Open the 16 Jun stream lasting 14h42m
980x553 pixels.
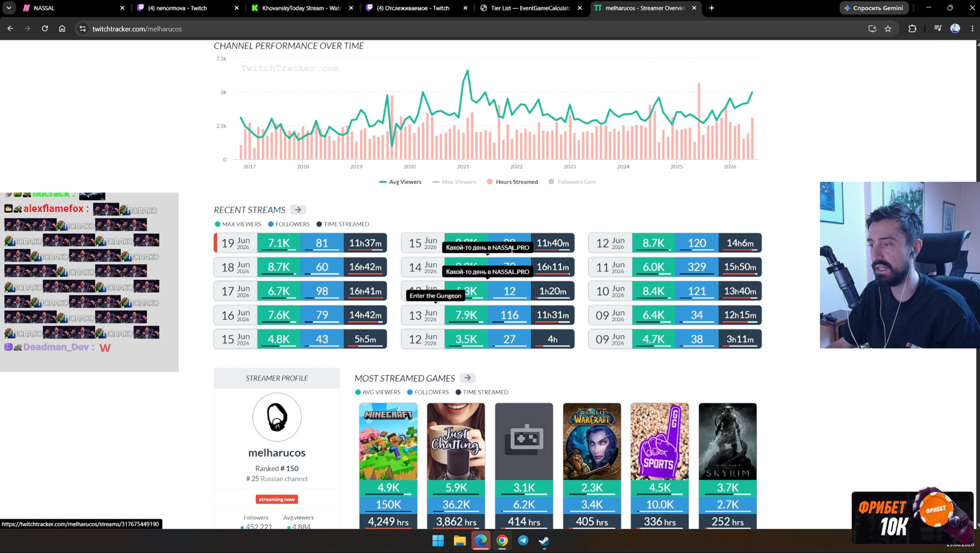pos(300,315)
